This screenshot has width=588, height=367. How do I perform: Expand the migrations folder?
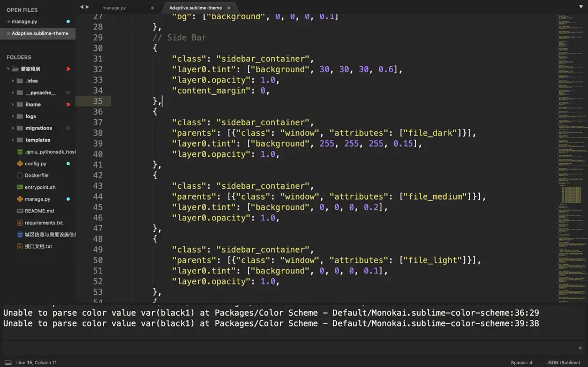(13, 128)
